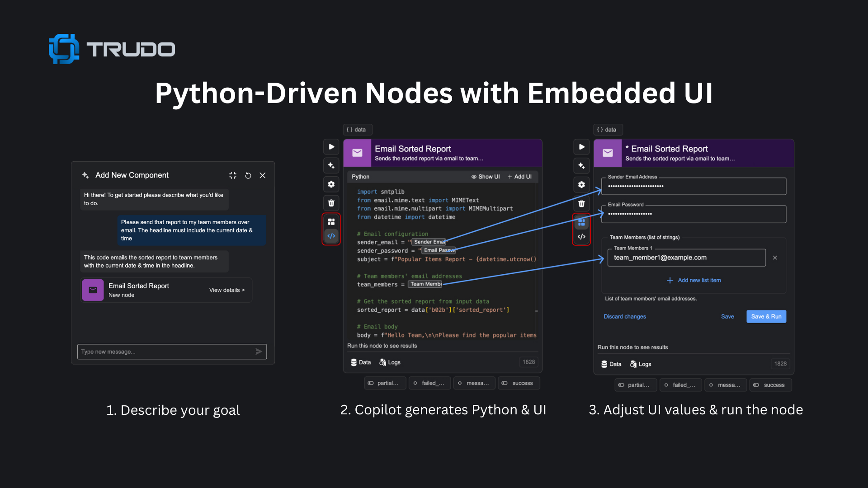Click mail icon in middle node header
868x488 pixels.
tap(357, 153)
